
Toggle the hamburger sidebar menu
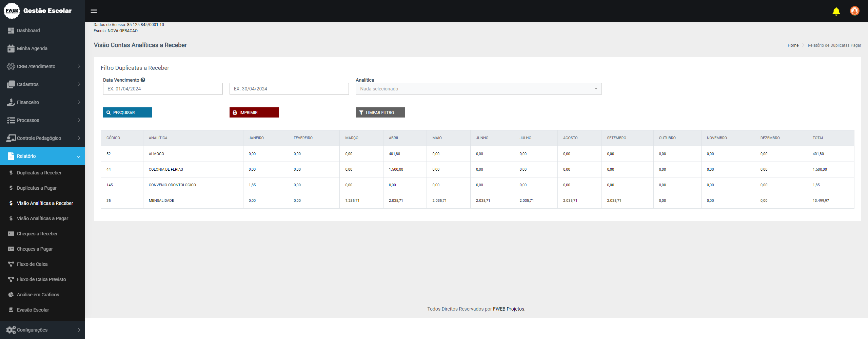point(94,11)
